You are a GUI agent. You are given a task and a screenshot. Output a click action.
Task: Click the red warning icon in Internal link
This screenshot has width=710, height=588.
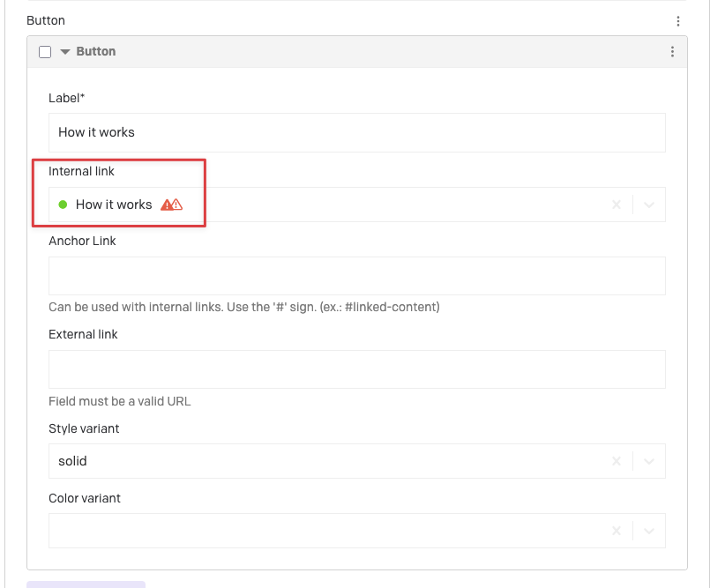tap(172, 205)
